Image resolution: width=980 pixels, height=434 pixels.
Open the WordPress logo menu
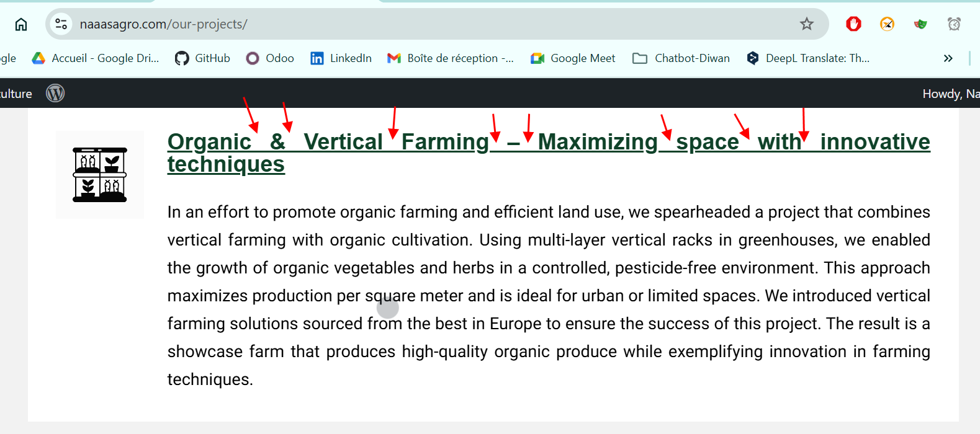[55, 93]
